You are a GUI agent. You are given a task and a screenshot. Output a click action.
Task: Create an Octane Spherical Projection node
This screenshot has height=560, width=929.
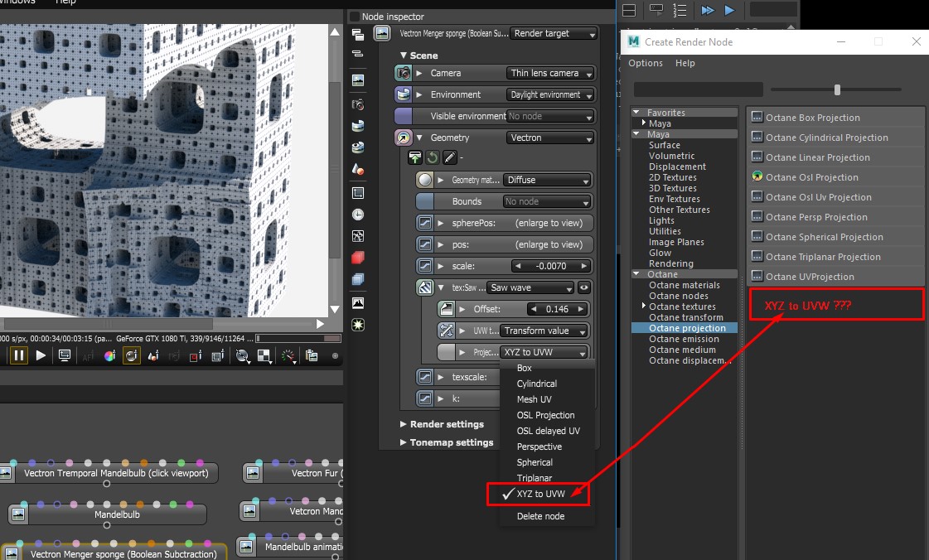pyautogui.click(x=835, y=237)
